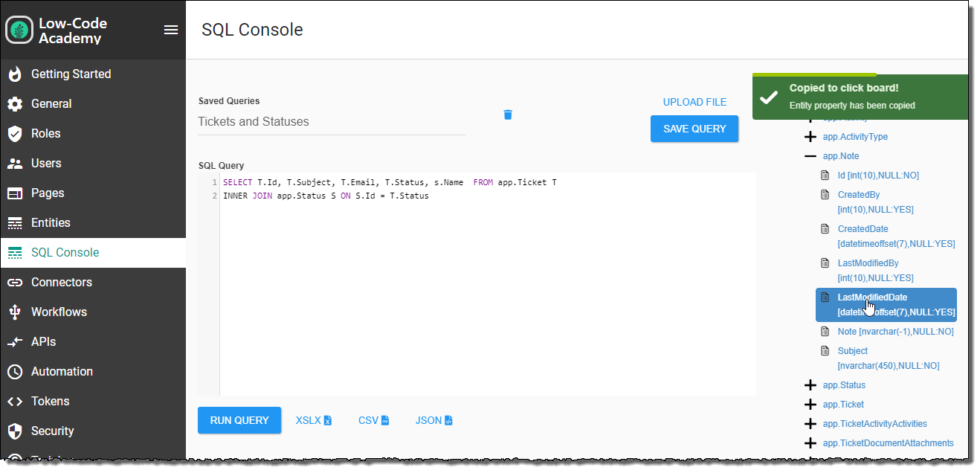The width and height of the screenshot is (980, 473).
Task: Click the Automation clock icon
Action: pyautogui.click(x=15, y=371)
